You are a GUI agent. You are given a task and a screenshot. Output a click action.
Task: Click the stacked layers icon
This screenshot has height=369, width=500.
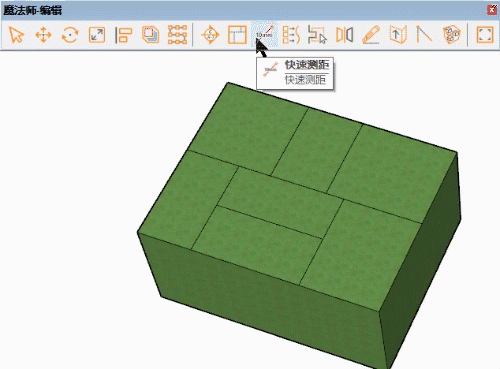151,35
